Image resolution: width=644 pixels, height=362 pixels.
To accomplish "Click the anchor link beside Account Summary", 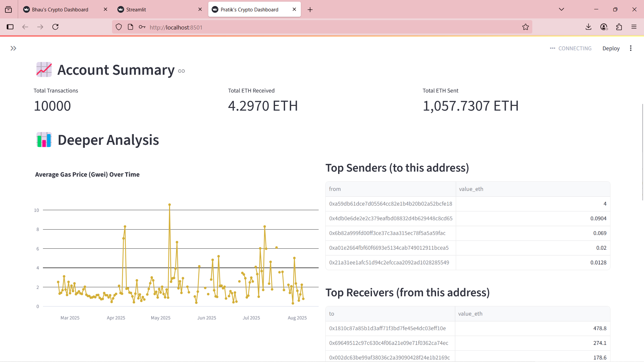I will 181,71.
